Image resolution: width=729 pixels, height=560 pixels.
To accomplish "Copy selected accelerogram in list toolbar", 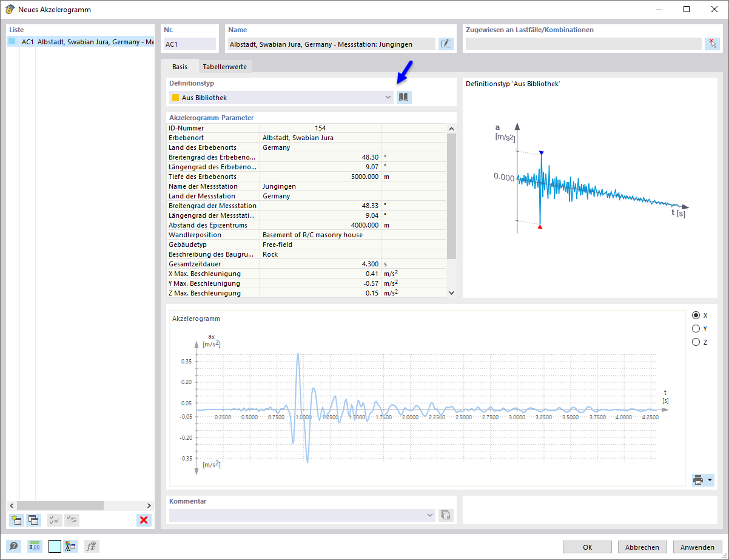I will tap(34, 520).
